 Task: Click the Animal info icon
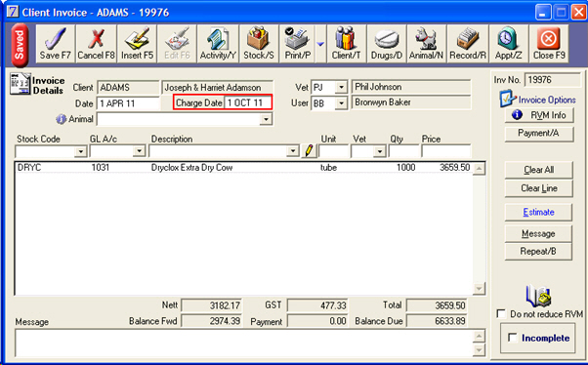[61, 119]
